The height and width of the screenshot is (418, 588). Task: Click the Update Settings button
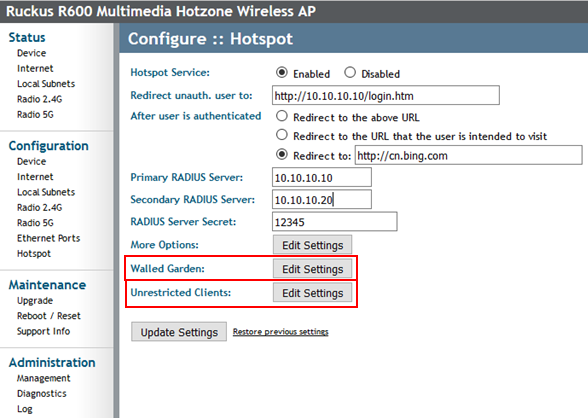click(x=179, y=332)
